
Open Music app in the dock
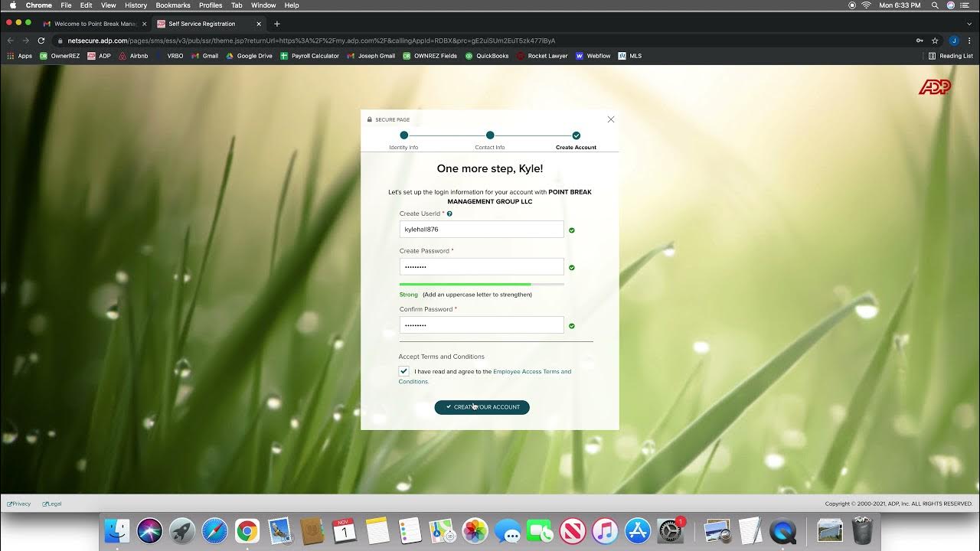click(605, 530)
